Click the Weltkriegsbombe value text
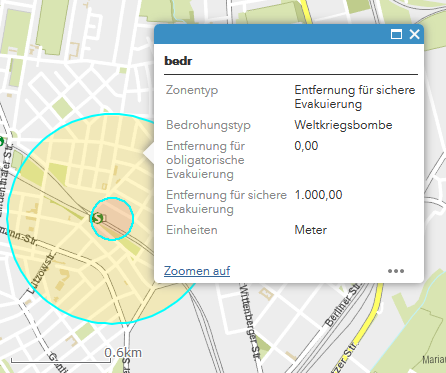 (x=343, y=125)
